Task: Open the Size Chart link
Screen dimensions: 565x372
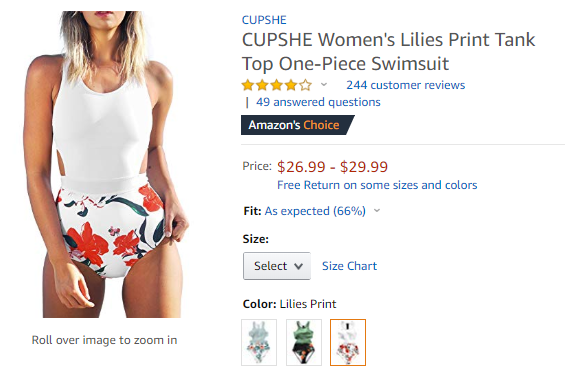Action: [x=349, y=266]
